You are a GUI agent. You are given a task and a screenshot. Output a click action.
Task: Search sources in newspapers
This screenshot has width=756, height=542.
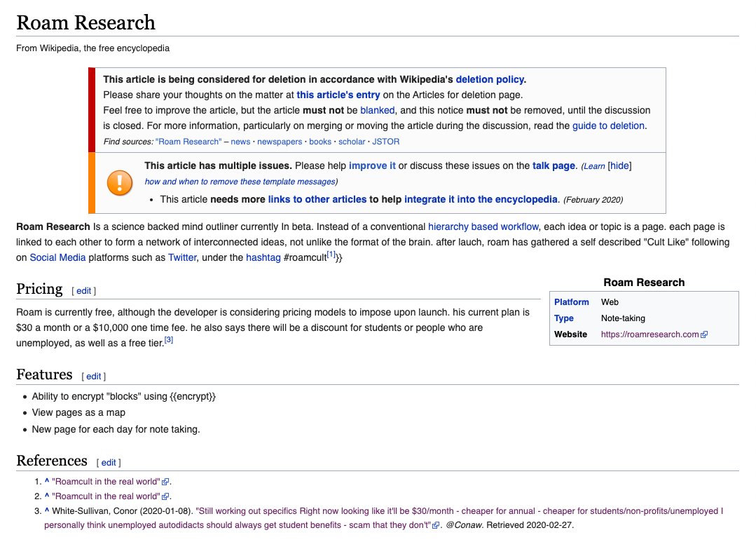coord(280,142)
